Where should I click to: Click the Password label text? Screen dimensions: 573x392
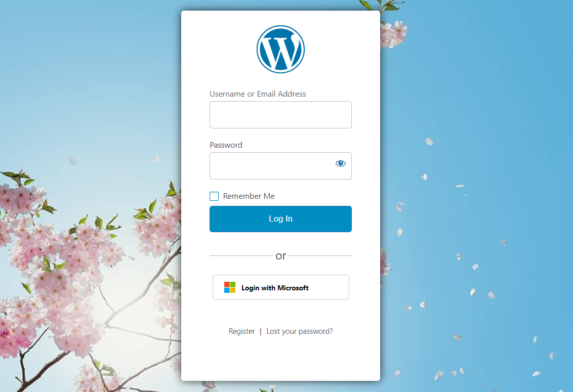(226, 145)
